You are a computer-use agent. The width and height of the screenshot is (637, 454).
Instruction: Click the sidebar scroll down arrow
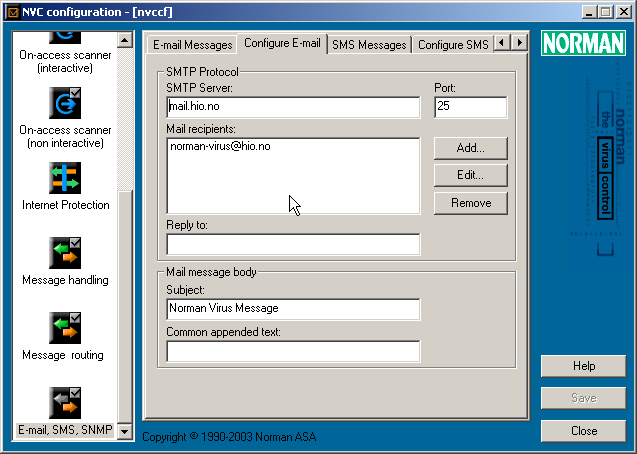(x=125, y=432)
